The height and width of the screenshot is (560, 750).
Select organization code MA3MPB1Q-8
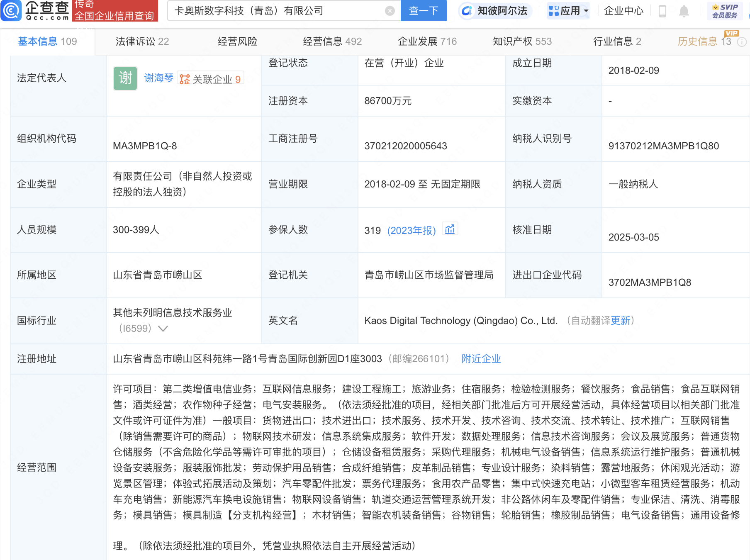145,146
